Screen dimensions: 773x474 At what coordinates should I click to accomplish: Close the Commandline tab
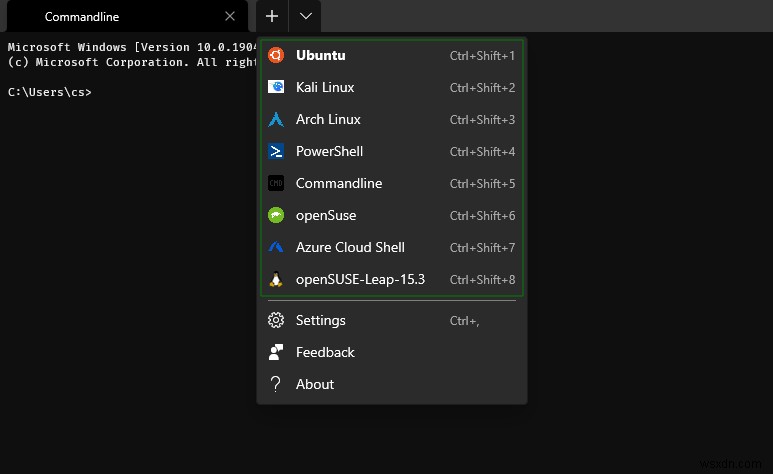[x=230, y=16]
